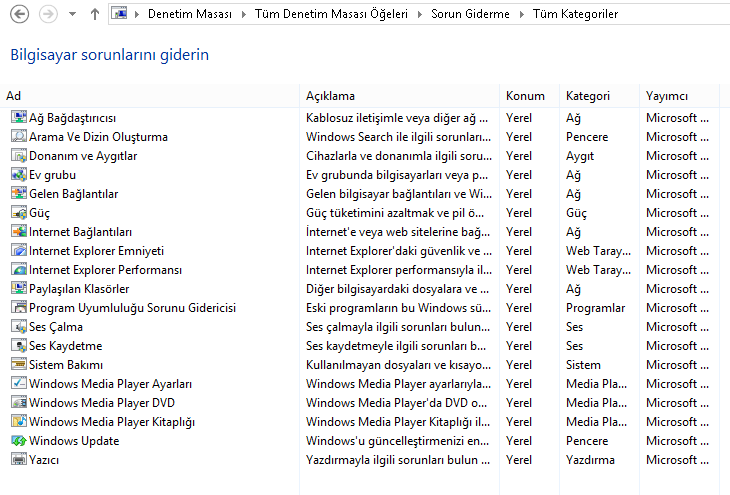Go up one level with up arrow
Screen dimensions: 730x495
click(94, 15)
